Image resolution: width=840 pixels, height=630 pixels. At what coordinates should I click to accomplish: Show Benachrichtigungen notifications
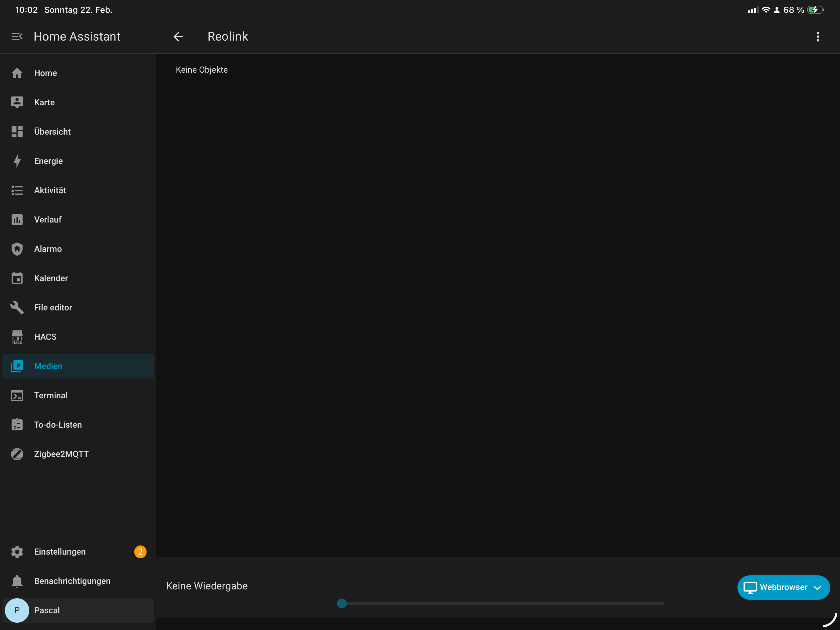[78, 581]
